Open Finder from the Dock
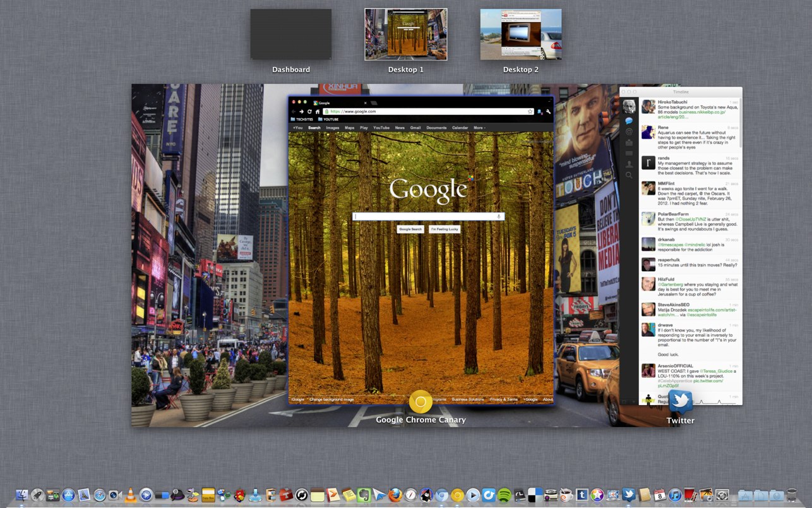The height and width of the screenshot is (508, 812). [22, 495]
